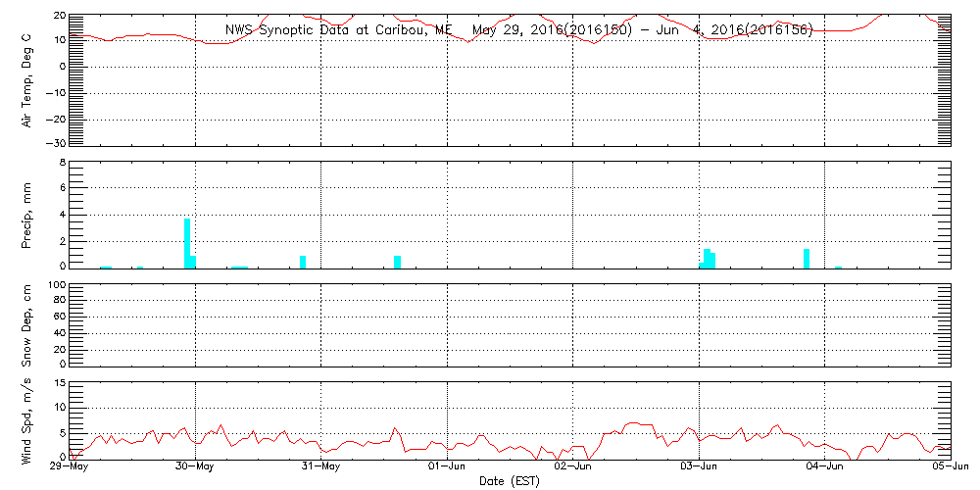Screen dimensions: 980x490
Task: Select the 02-Jun date tick label
Action: click(573, 467)
